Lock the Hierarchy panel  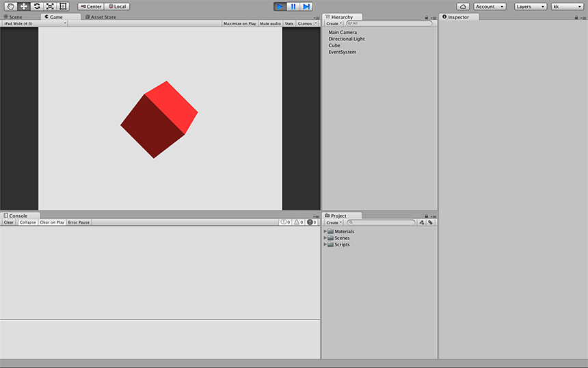coord(427,18)
